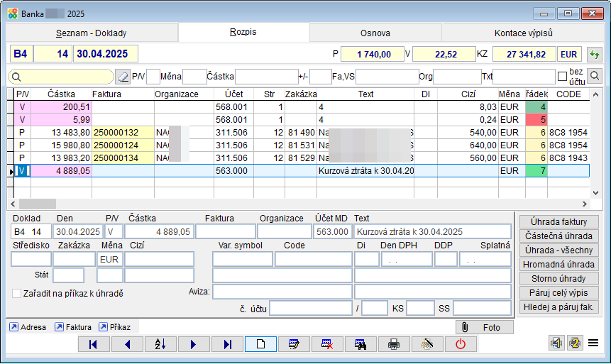Click the print variant 1 icon
The image size is (611, 364).
[556, 343]
